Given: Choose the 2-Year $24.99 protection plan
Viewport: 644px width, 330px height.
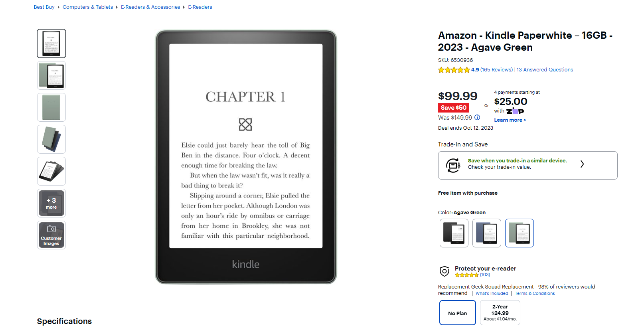Looking at the screenshot, I should (500, 313).
